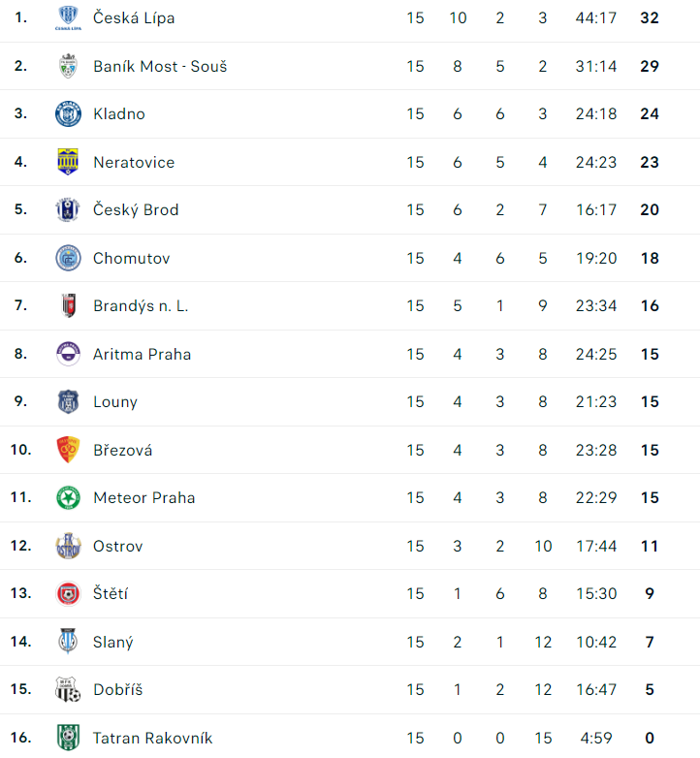Open the Štětí team link
Screen dimensions: 700x758
tap(110, 594)
